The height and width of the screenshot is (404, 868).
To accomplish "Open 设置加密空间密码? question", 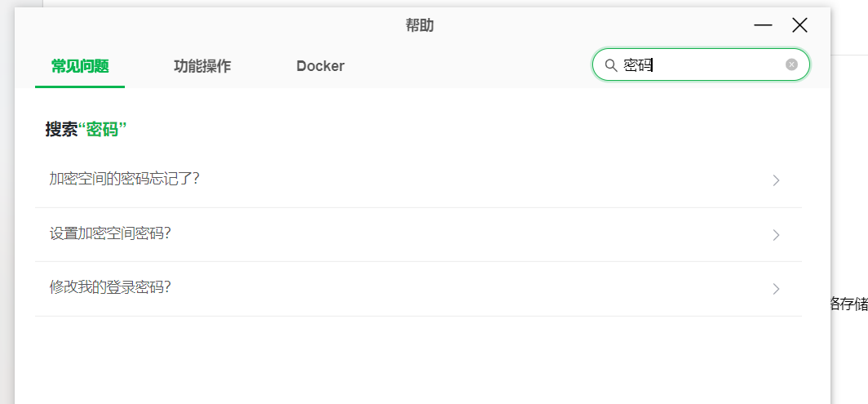I will [418, 234].
